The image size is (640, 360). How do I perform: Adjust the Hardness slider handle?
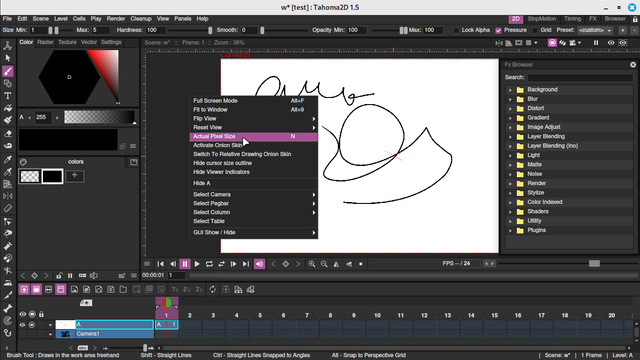pyautogui.click(x=210, y=30)
